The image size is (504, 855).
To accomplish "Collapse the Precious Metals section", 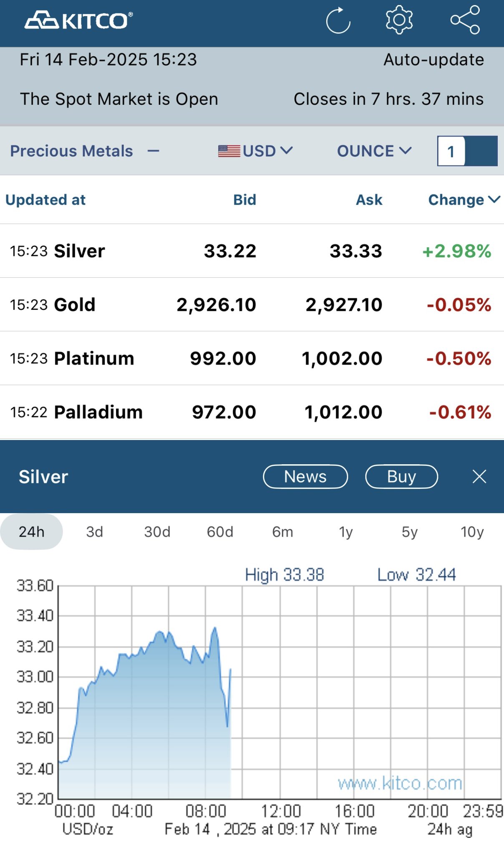I will point(154,151).
